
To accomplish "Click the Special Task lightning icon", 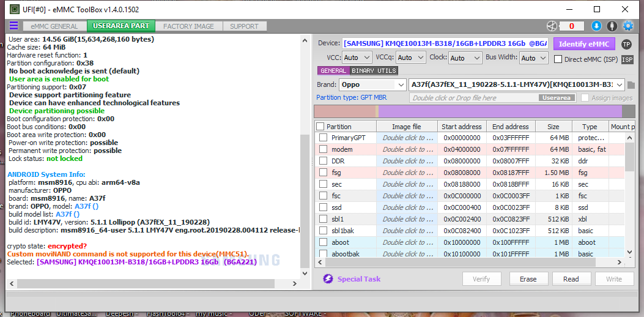I will click(x=328, y=279).
